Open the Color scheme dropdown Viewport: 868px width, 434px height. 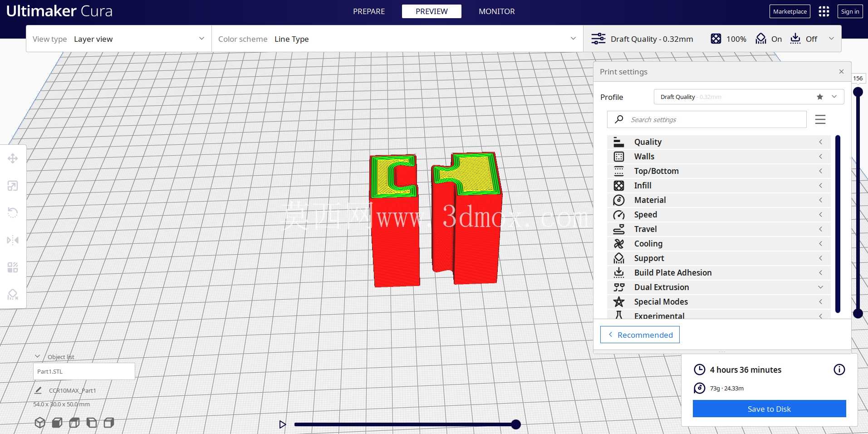click(397, 39)
